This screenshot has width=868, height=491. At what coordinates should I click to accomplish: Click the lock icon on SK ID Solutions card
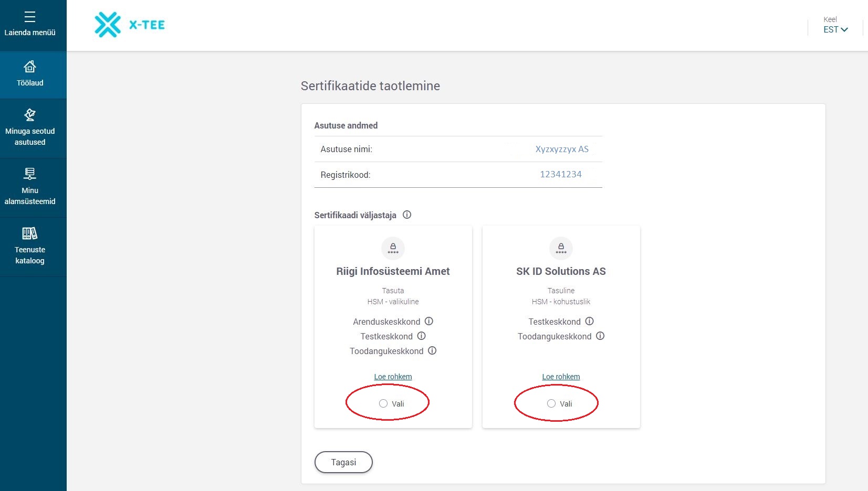click(x=561, y=248)
